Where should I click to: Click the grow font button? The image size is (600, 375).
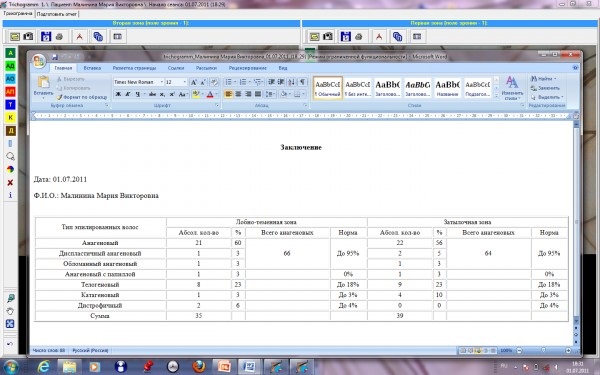point(194,82)
